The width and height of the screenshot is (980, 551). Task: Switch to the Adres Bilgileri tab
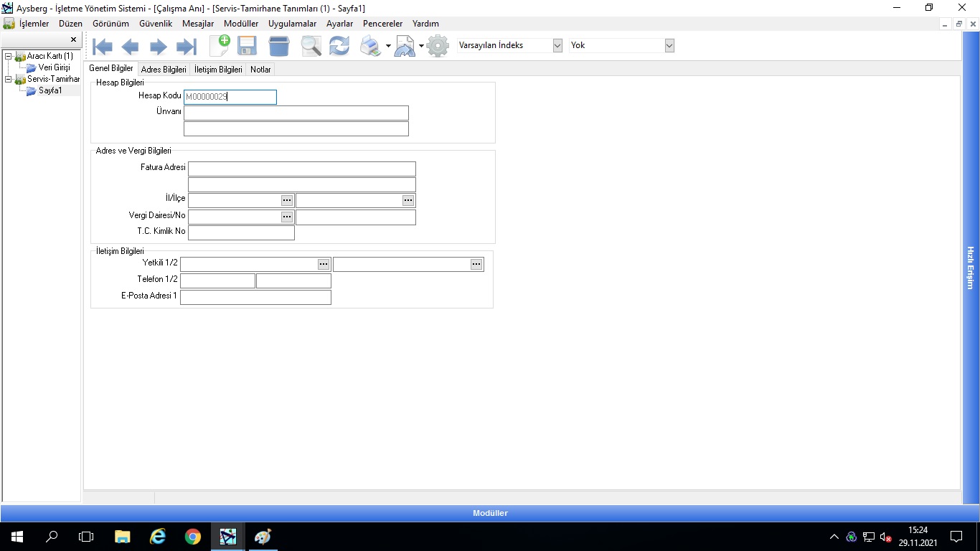pos(164,70)
